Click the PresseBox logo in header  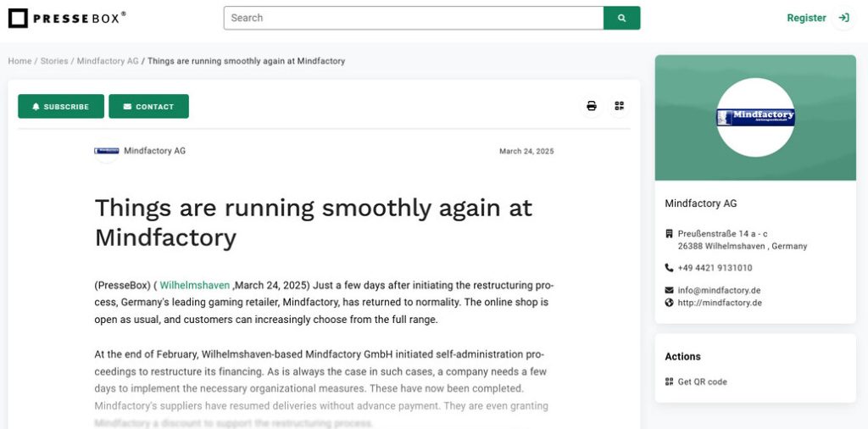tap(67, 17)
